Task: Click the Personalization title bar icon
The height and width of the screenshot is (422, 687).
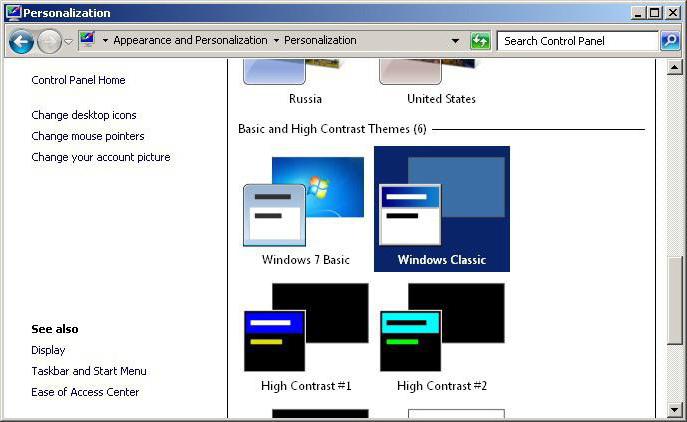Action: coord(13,13)
